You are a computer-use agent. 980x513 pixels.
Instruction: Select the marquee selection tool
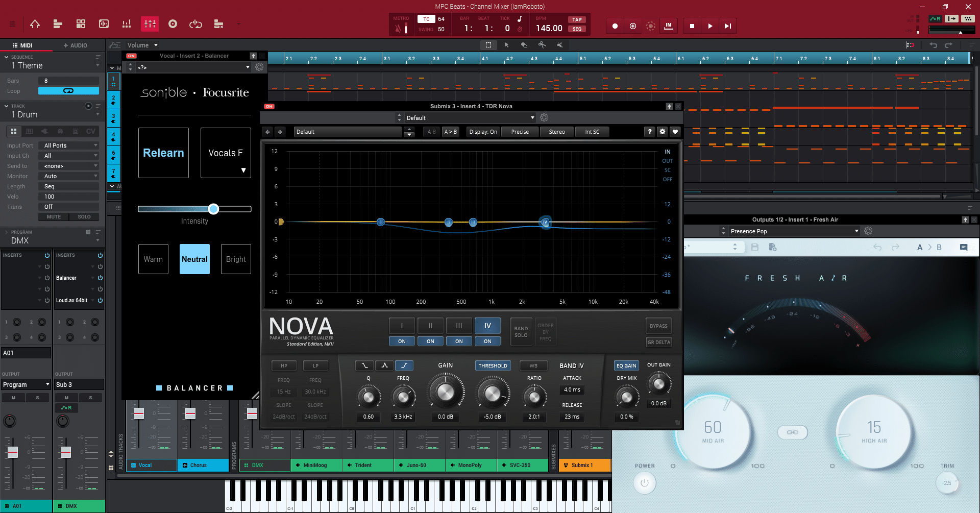pos(488,45)
